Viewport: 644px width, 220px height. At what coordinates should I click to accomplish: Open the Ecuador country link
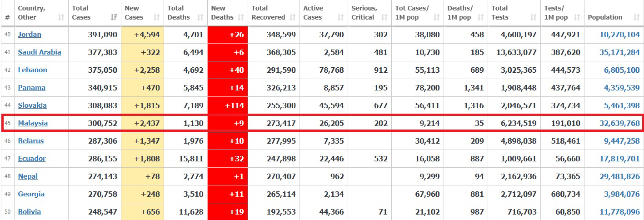32,159
